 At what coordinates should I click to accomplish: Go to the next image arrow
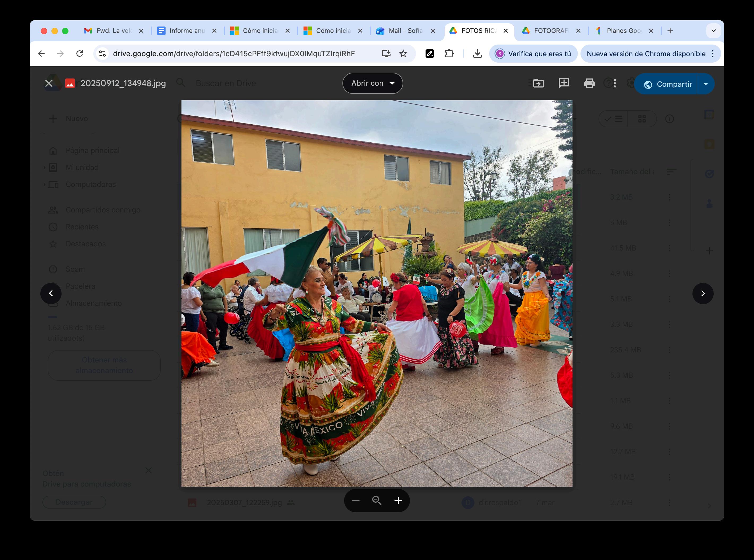click(703, 294)
